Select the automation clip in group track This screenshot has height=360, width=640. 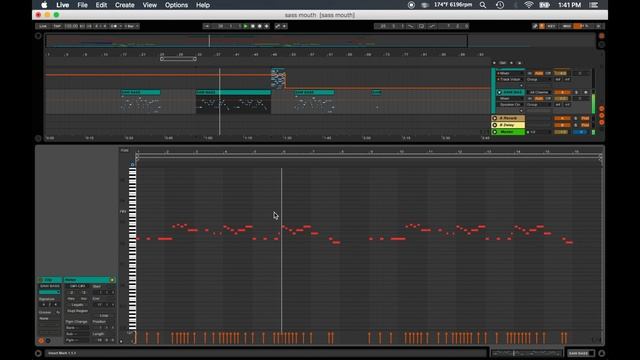click(278, 78)
